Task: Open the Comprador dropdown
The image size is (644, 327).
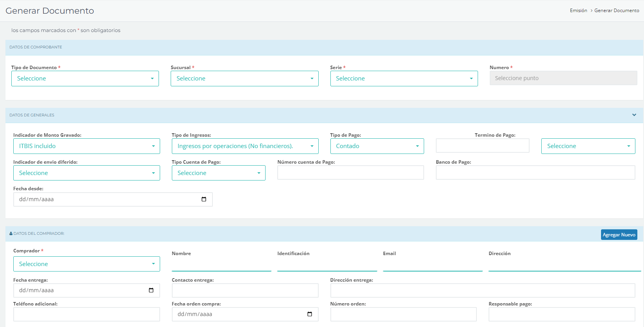Action: (86, 264)
